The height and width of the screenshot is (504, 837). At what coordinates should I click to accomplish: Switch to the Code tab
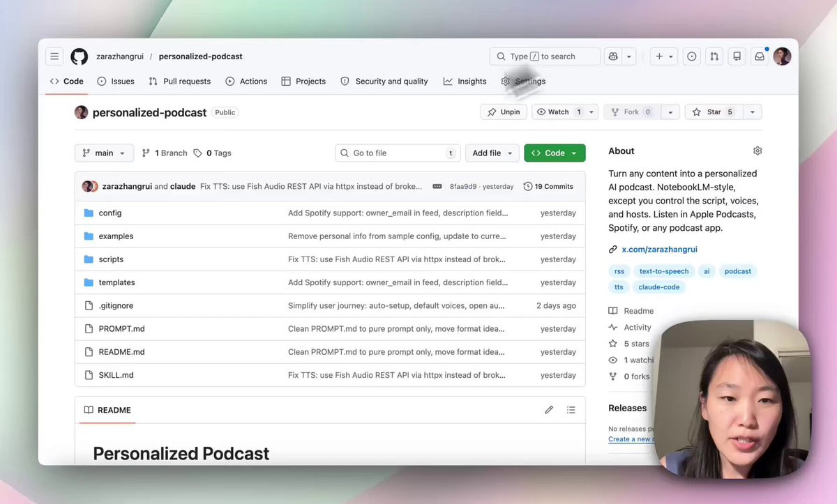[67, 82]
